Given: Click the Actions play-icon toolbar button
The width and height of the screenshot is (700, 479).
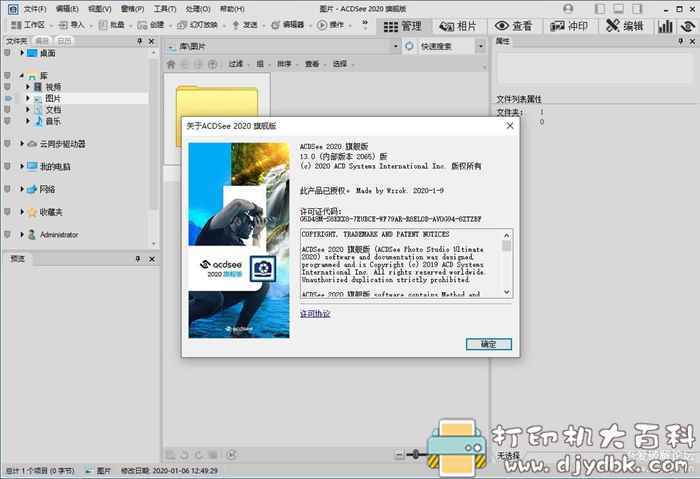Looking at the screenshot, I should coord(330,25).
